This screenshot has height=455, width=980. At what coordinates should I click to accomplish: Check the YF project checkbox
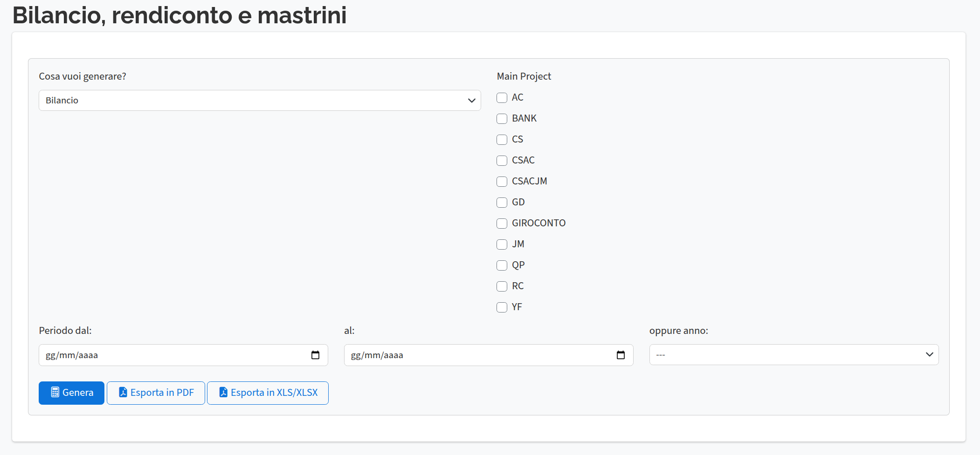coord(502,307)
